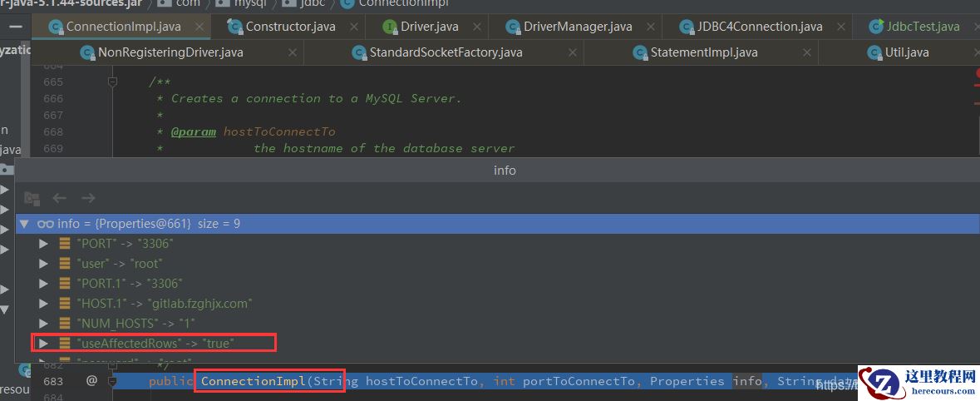Switch to the ConnectionImpl.java tab

123,27
